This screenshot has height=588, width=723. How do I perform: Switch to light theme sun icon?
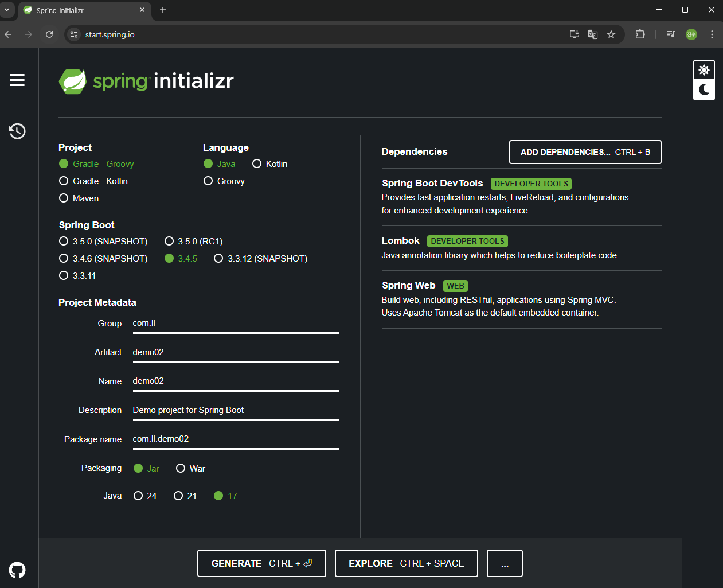coord(704,70)
